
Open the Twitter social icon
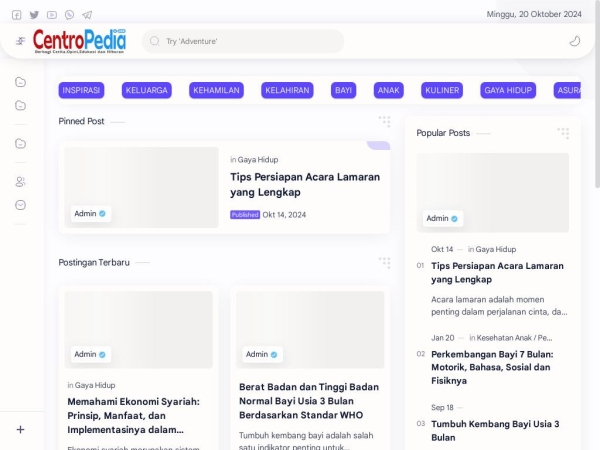click(x=34, y=15)
